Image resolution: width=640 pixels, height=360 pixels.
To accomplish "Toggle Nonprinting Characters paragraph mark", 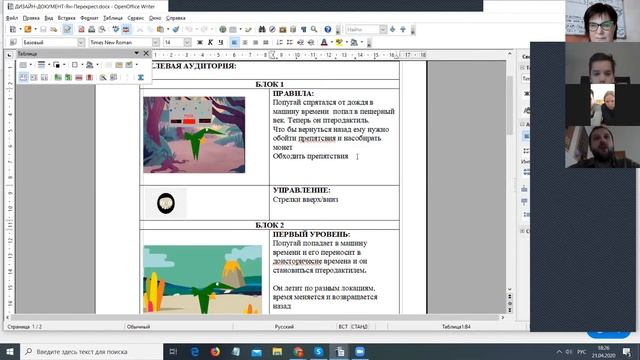I will pos(303,29).
